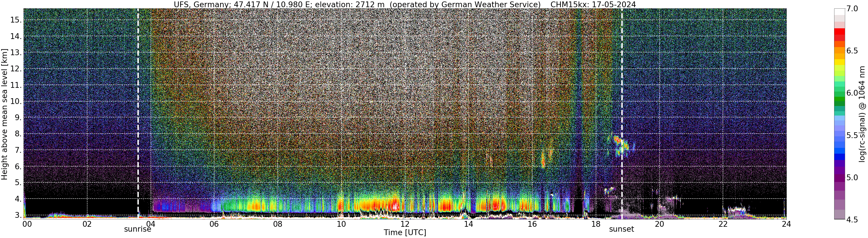The width and height of the screenshot is (868, 238).
Task: Click the colorbar tick value 6.5
Action: point(852,51)
